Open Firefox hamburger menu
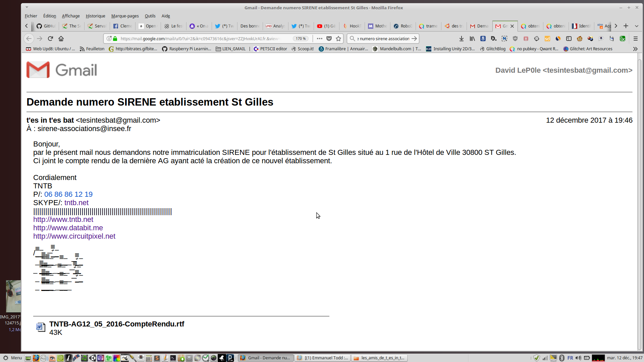 coord(635,39)
